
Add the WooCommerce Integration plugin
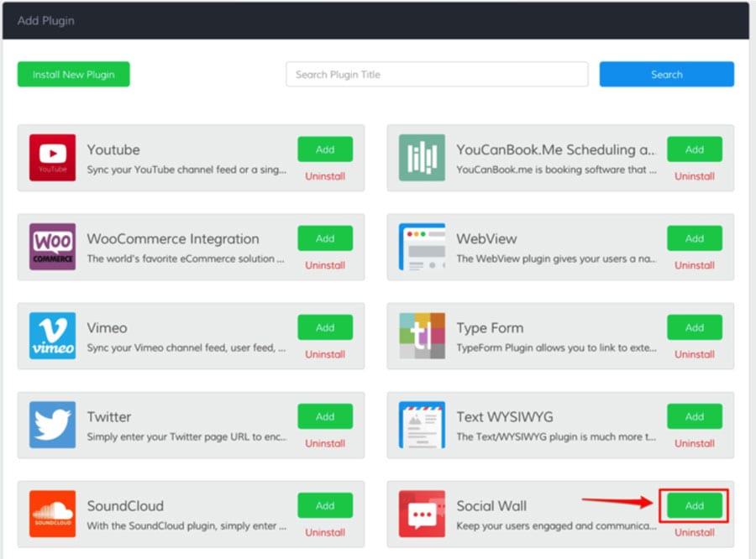(325, 238)
